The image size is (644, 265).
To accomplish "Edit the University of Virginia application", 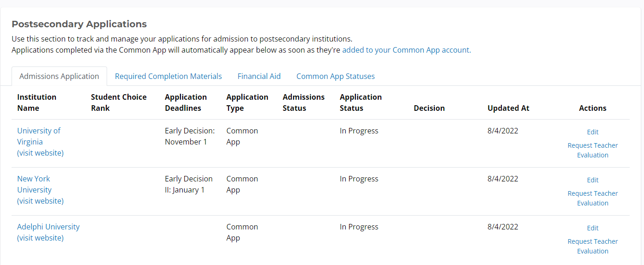I will pos(592,132).
